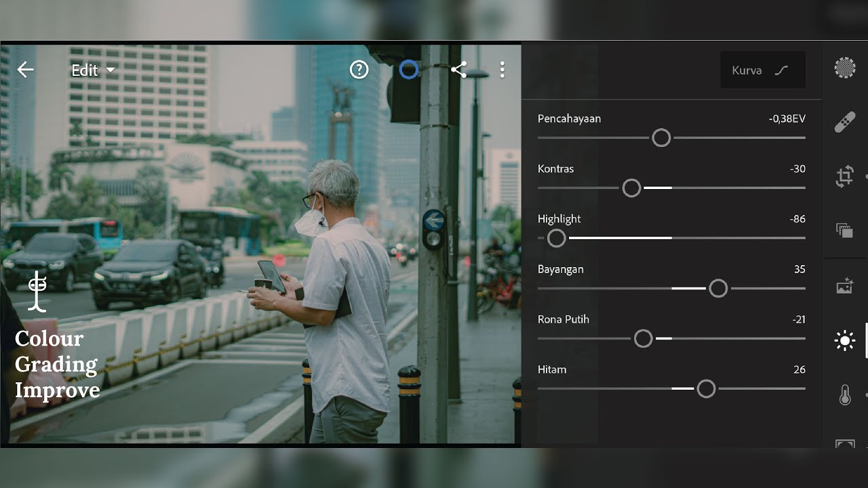This screenshot has width=868, height=488.
Task: Open the presets stacked layers icon
Action: click(844, 230)
